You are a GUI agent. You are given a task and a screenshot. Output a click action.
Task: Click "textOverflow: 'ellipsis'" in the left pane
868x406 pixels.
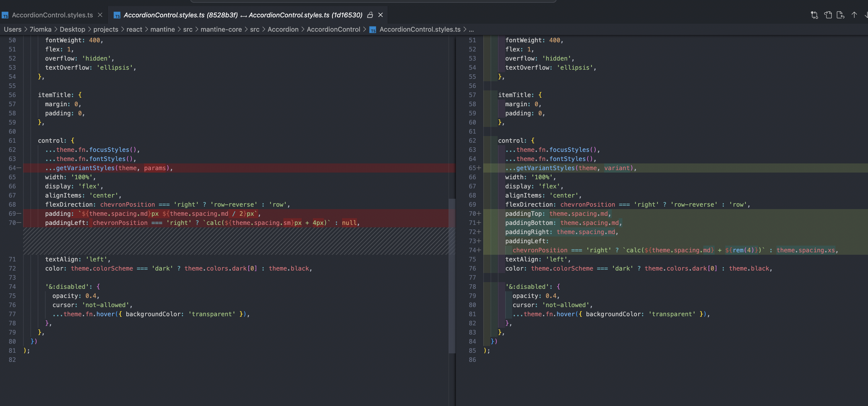89,67
